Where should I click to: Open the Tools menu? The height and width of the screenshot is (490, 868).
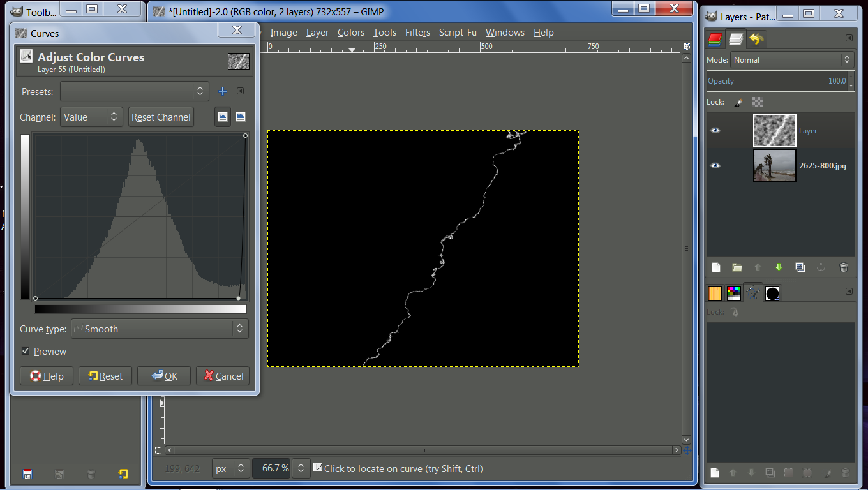tap(385, 33)
